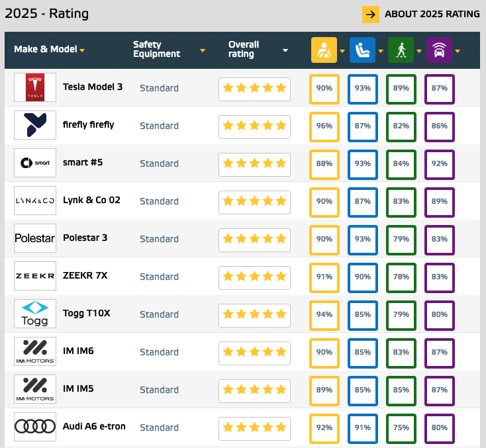
Task: Open the Lynk & Co 02 result
Action: pos(91,200)
